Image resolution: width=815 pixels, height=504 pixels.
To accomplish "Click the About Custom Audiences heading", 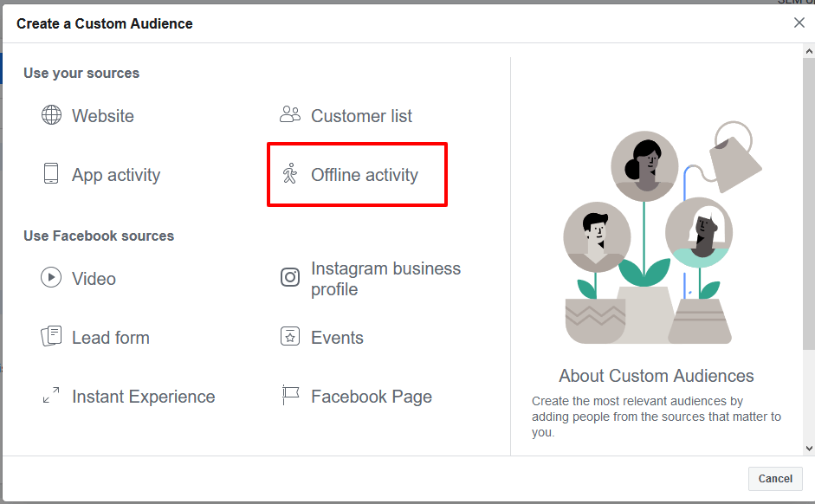I will (x=656, y=376).
